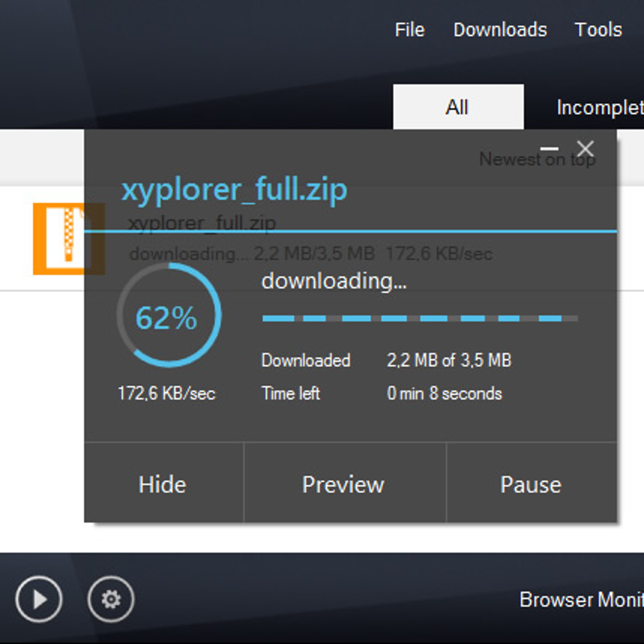The image size is (644, 644).
Task: Start downloads with the play button
Action: click(39, 599)
